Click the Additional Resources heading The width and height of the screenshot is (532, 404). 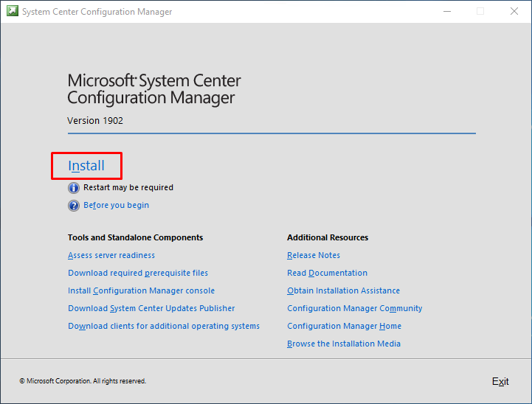click(x=328, y=237)
